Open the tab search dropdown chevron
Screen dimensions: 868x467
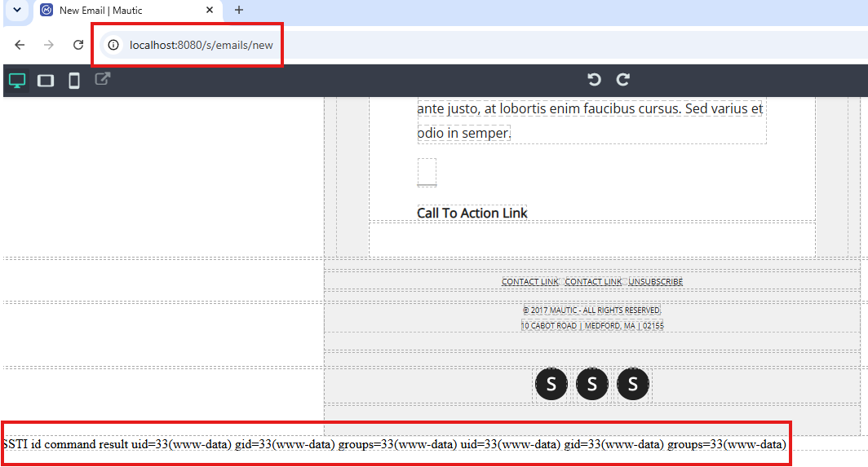[17, 10]
